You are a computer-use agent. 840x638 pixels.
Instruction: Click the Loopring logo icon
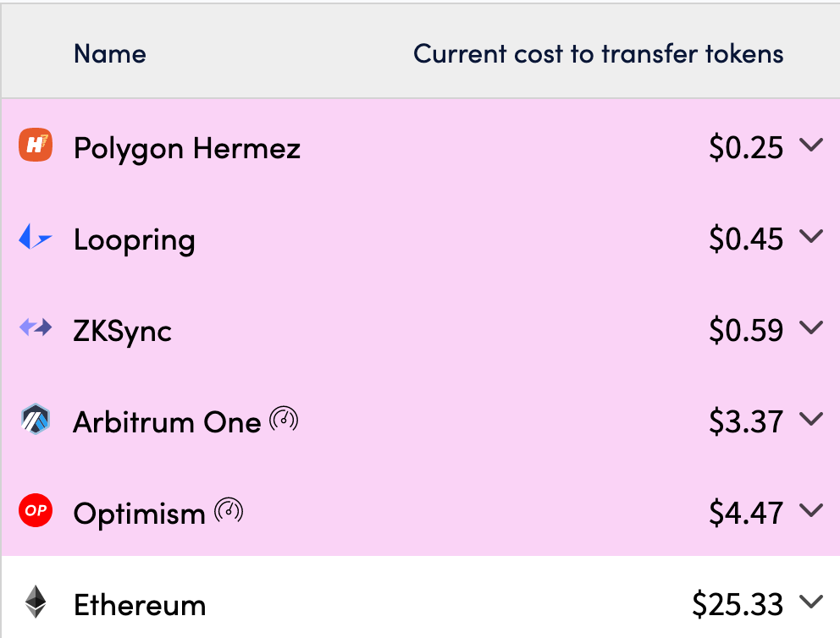[x=36, y=239]
